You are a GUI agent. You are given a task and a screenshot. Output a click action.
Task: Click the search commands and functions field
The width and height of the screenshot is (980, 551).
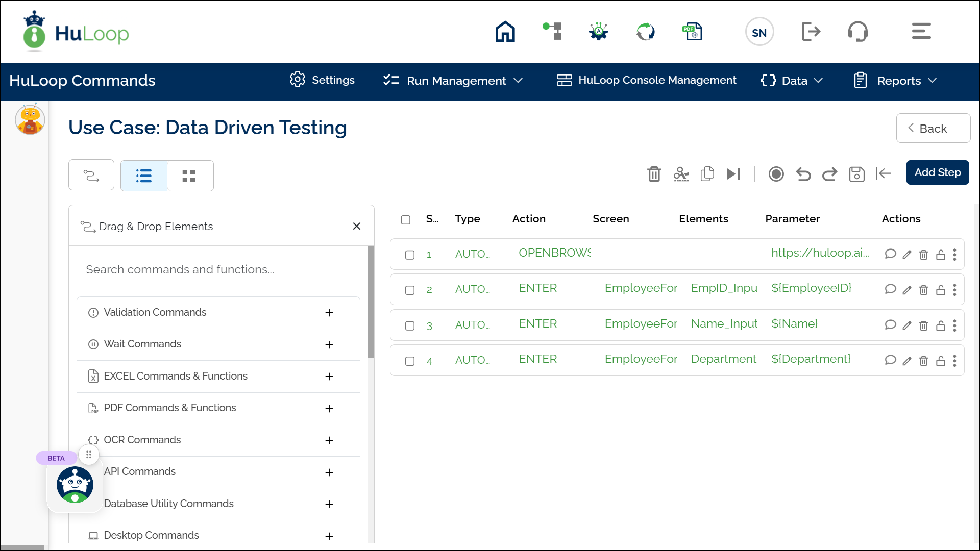click(218, 269)
